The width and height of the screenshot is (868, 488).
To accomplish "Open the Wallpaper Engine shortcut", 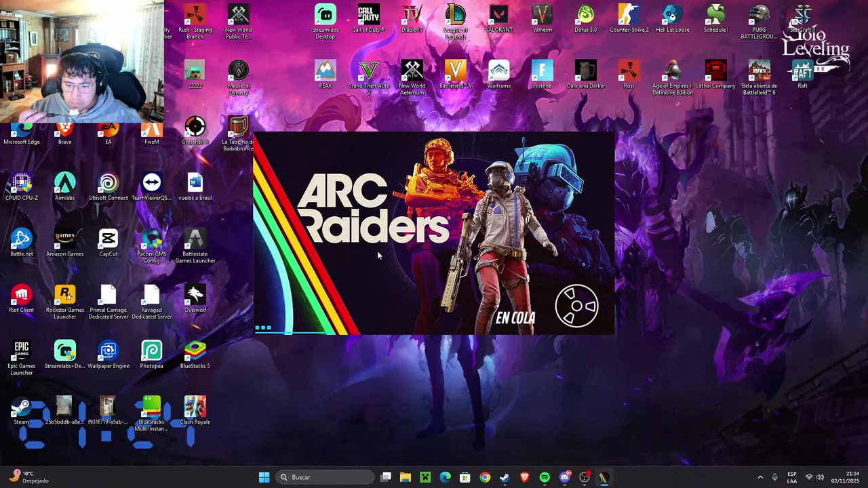I will 108,355.
